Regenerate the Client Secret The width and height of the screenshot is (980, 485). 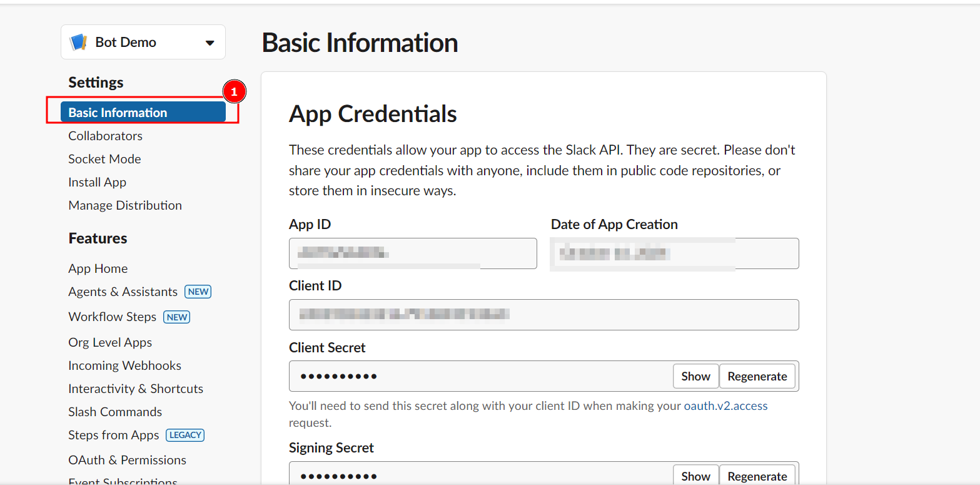[x=757, y=375]
